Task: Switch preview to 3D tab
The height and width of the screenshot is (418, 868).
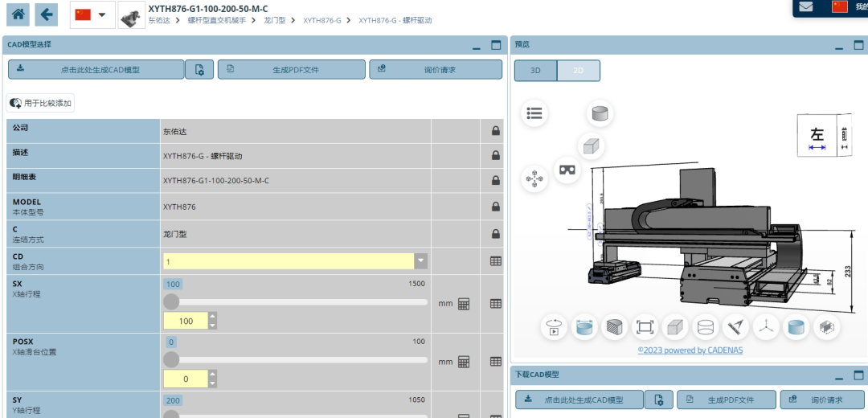Action: (535, 70)
